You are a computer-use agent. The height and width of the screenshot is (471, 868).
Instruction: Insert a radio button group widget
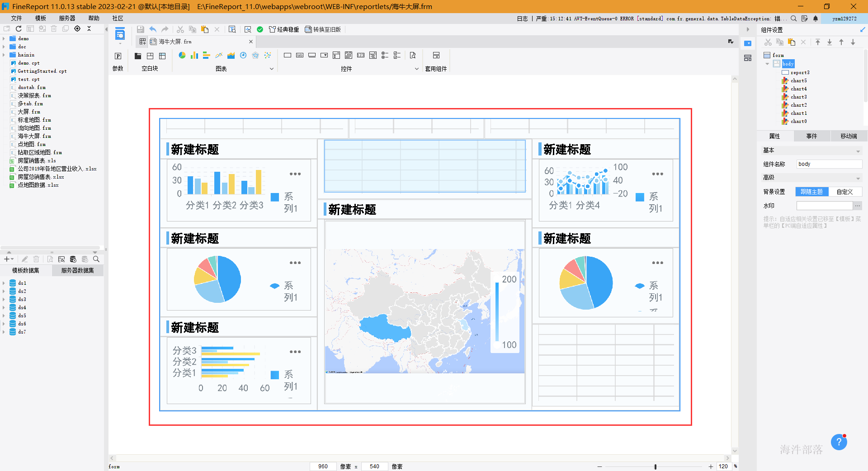point(385,55)
